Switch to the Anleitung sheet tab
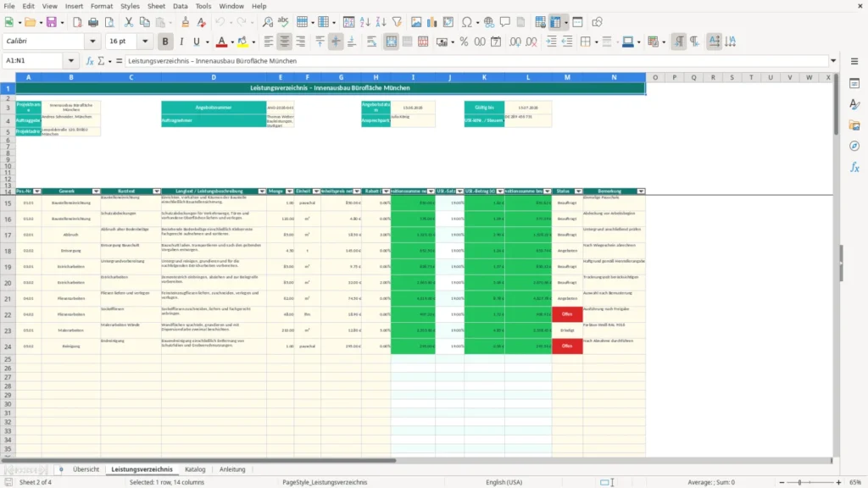 tap(232, 469)
